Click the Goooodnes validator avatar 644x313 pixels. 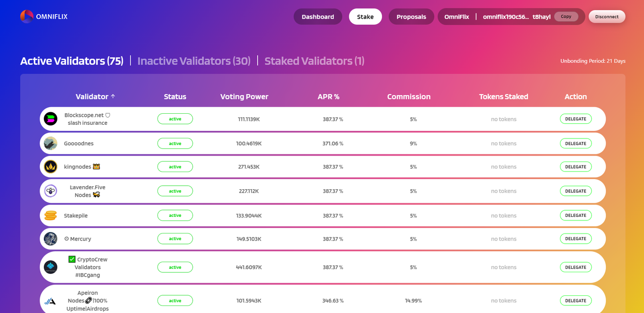(50, 143)
